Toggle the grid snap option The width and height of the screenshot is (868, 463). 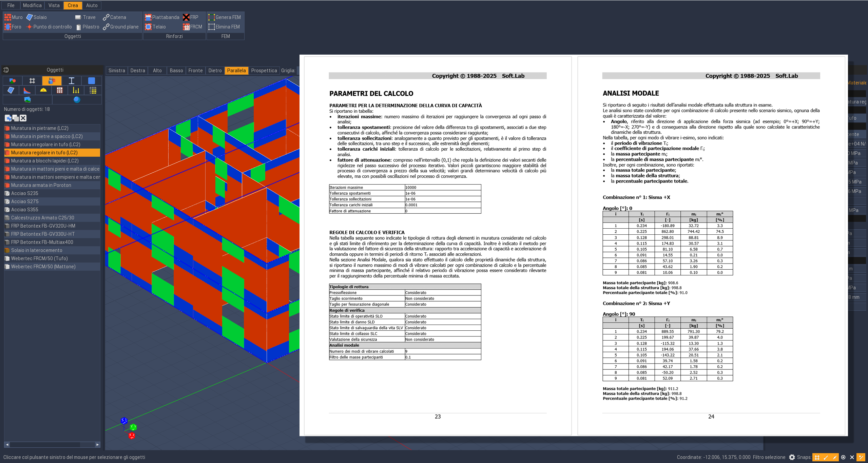pyautogui.click(x=817, y=457)
